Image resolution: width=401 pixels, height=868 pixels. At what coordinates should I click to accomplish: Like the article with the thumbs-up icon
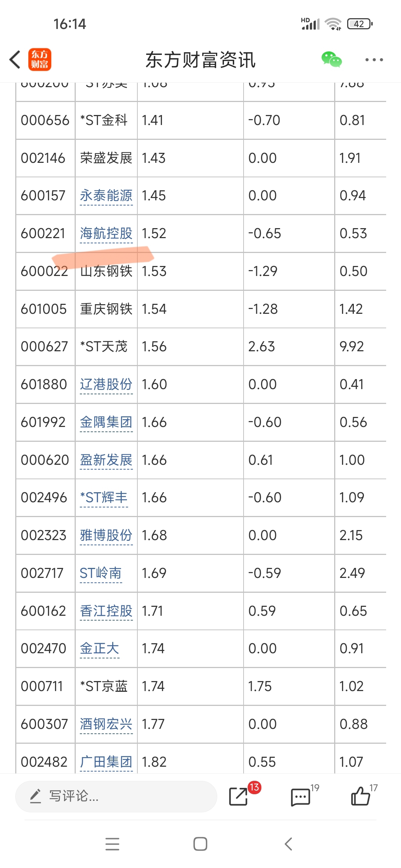361,796
